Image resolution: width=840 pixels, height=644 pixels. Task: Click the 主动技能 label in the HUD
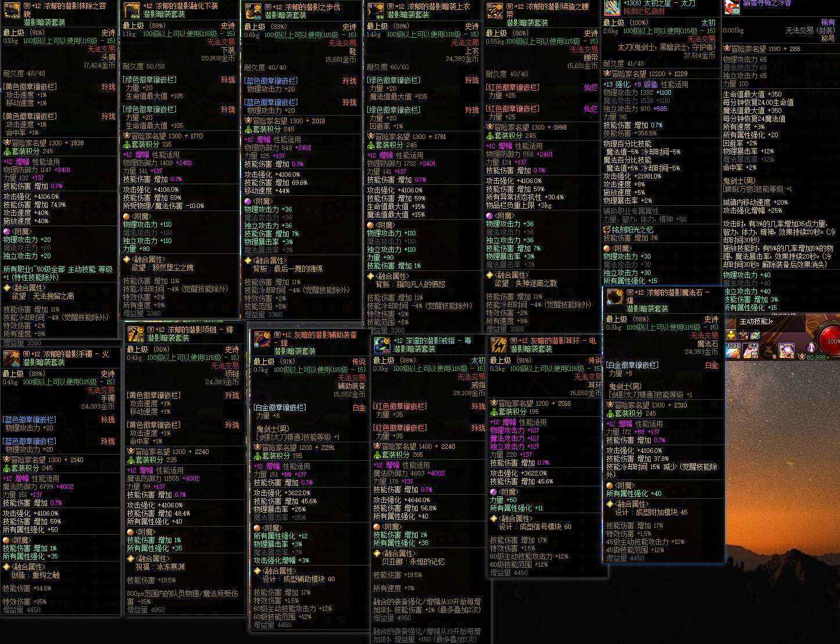[753, 321]
